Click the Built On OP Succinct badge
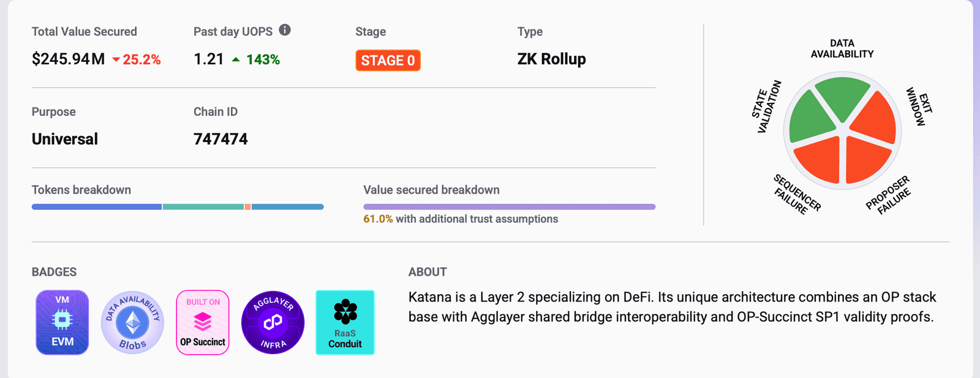 click(x=203, y=322)
